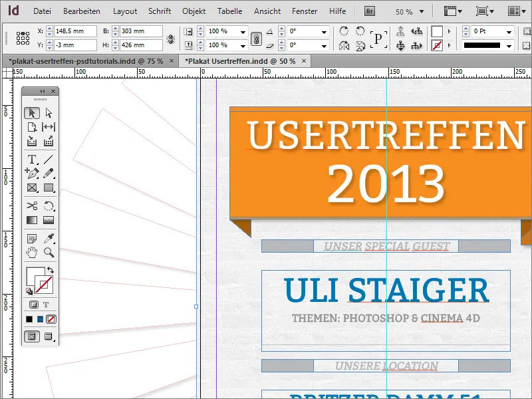Select the Rectangle Frame tool
The height and width of the screenshot is (399, 532).
click(32, 188)
